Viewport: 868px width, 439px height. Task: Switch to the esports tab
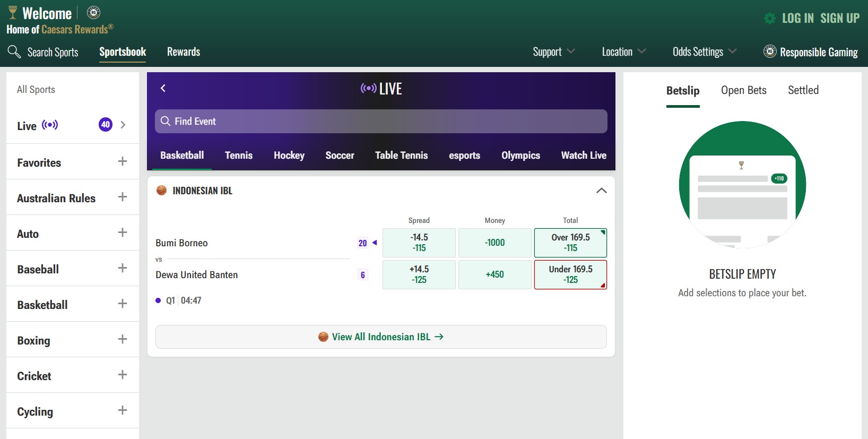[x=464, y=156]
